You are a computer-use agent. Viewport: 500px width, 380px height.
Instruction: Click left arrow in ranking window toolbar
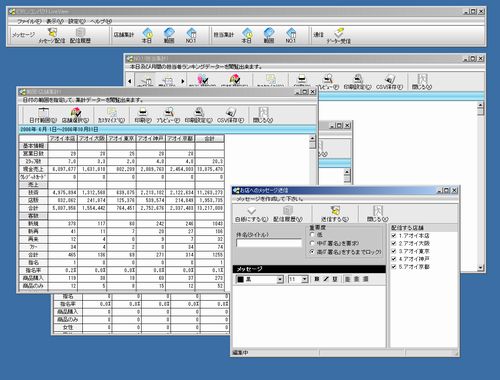point(130,81)
